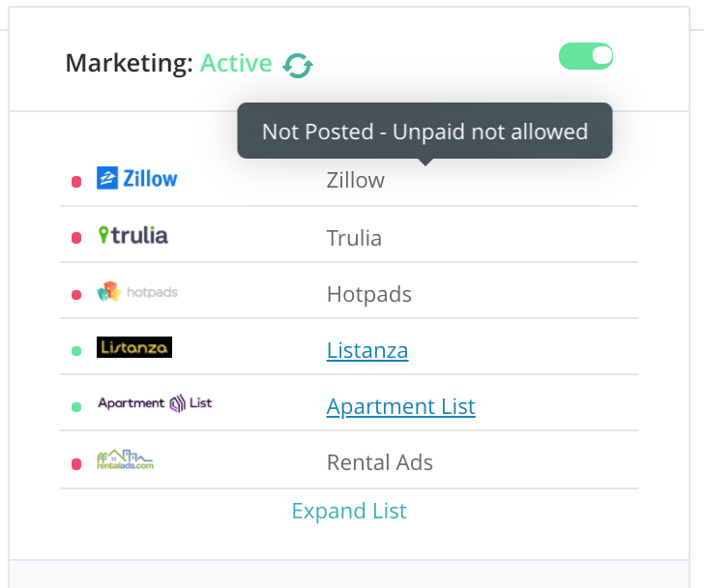Click the Listanza logo icon

(133, 347)
